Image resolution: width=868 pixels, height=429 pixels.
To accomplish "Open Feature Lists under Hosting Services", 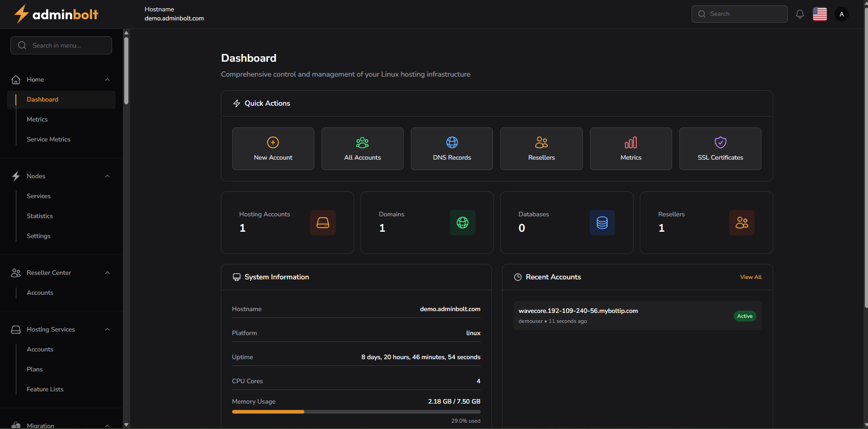I will pos(45,389).
